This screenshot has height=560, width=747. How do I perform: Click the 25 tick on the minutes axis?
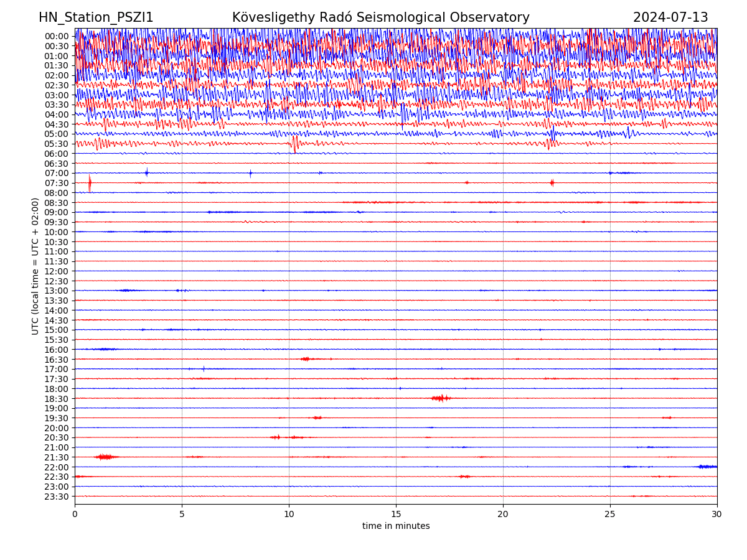(x=610, y=515)
